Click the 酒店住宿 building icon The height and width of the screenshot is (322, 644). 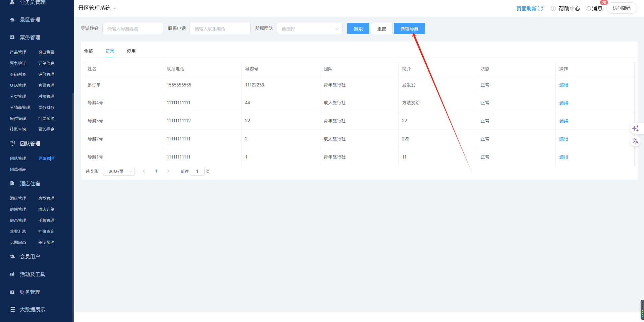(12, 183)
